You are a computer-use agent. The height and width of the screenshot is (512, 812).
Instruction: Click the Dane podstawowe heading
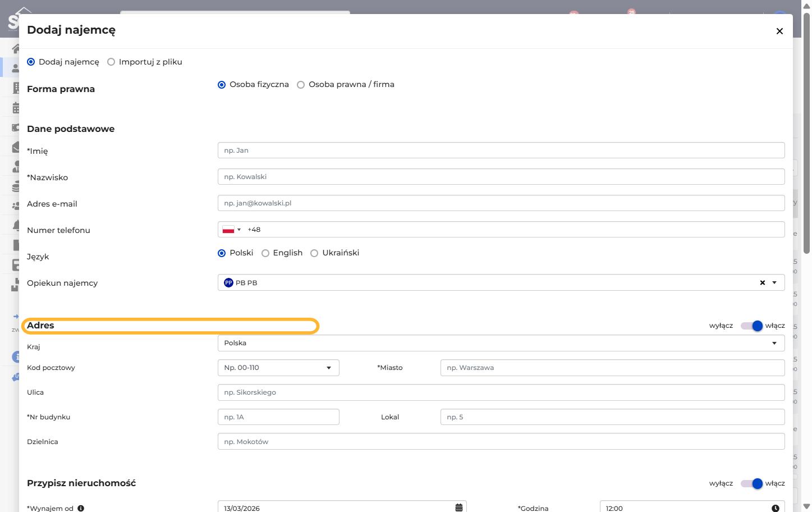[71, 129]
